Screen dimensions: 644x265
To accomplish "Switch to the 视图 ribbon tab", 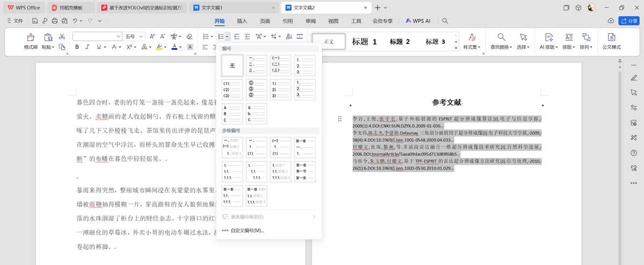I will point(333,21).
